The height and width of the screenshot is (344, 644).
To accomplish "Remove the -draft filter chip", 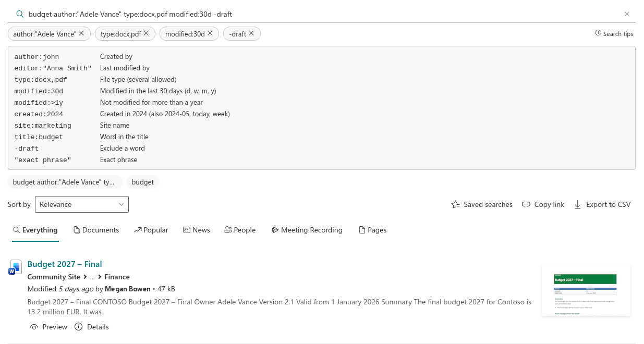I will click(x=251, y=33).
